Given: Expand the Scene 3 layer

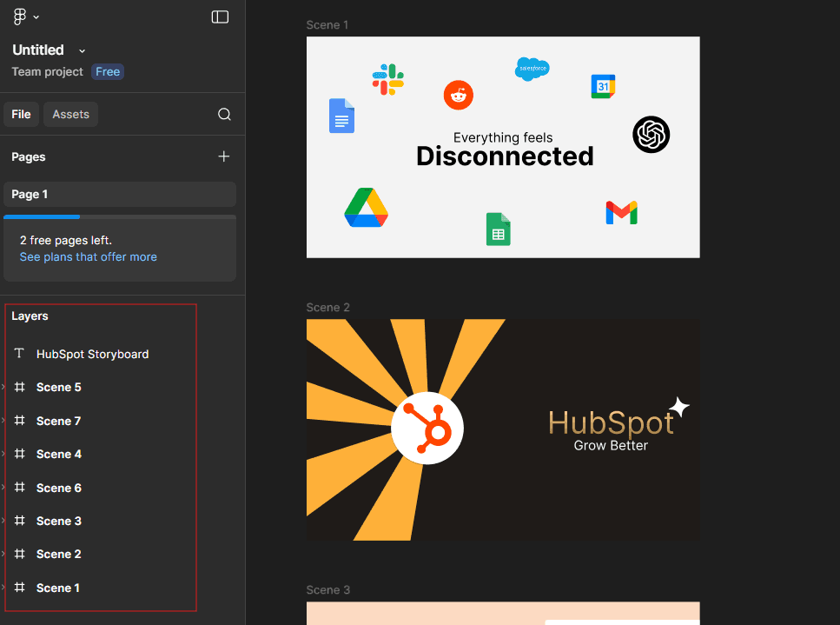Looking at the screenshot, I should [3, 521].
